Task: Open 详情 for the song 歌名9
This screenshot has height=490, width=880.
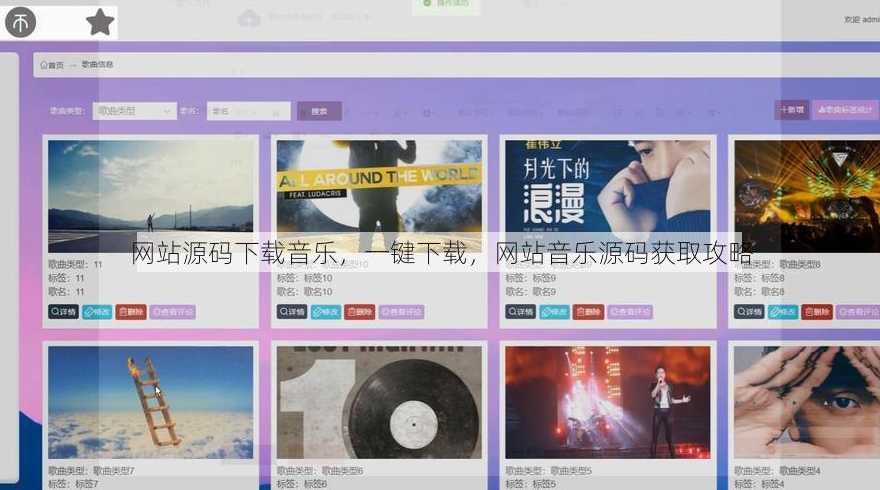Action: tap(520, 312)
